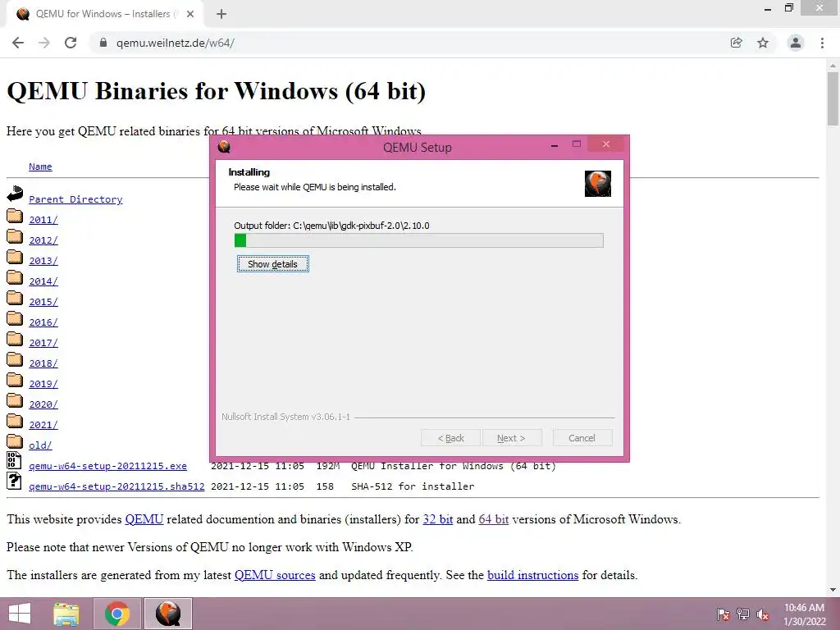Image resolution: width=840 pixels, height=630 pixels.
Task: Open qemu-w64-setup-20211215.sha512 link
Action: click(116, 486)
